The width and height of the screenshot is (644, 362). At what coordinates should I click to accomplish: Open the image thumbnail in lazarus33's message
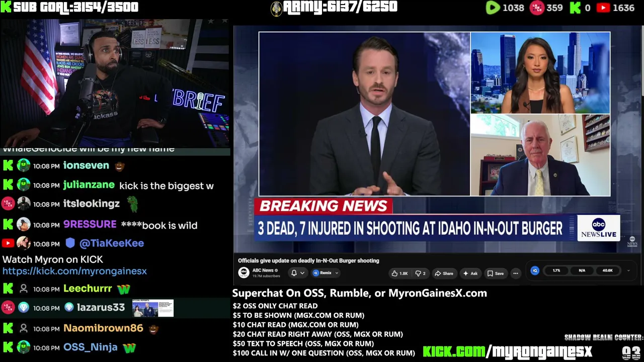(153, 308)
